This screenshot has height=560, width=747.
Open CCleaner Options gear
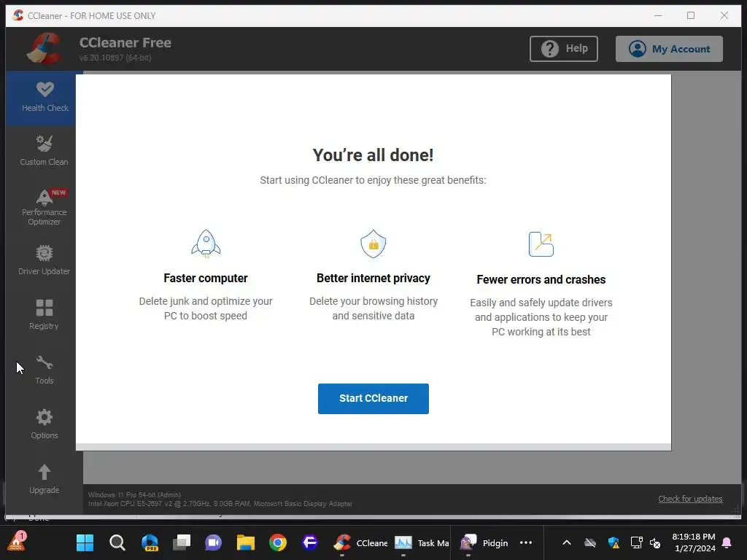coord(44,424)
